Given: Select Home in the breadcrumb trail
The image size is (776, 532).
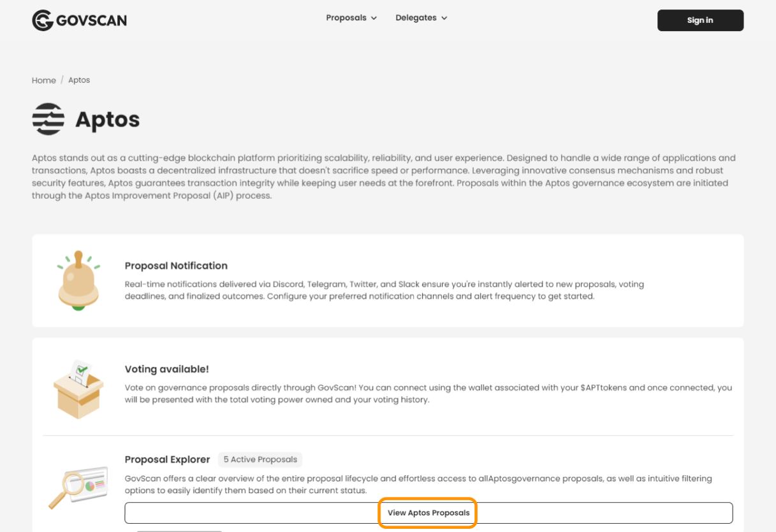Looking at the screenshot, I should click(x=43, y=80).
